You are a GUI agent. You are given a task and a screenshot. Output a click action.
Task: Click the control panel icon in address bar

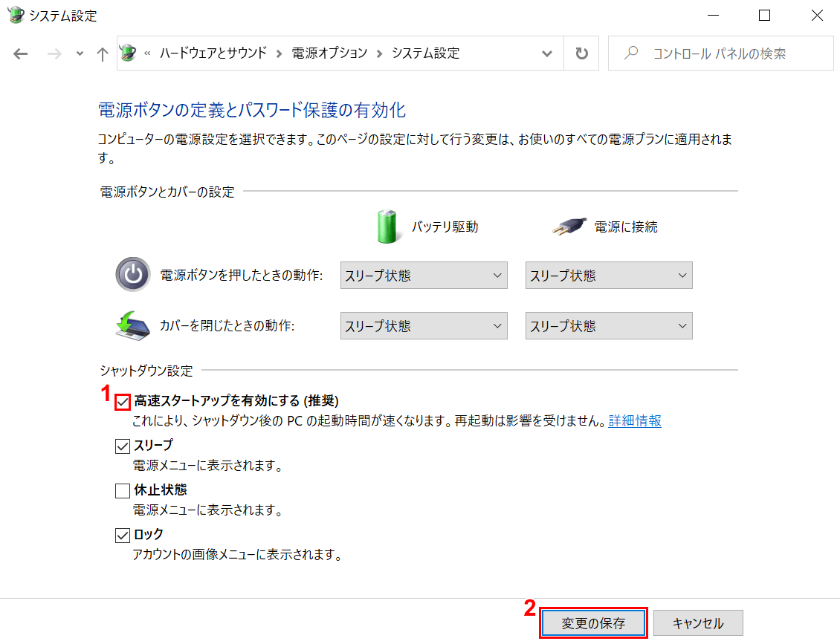tap(128, 53)
